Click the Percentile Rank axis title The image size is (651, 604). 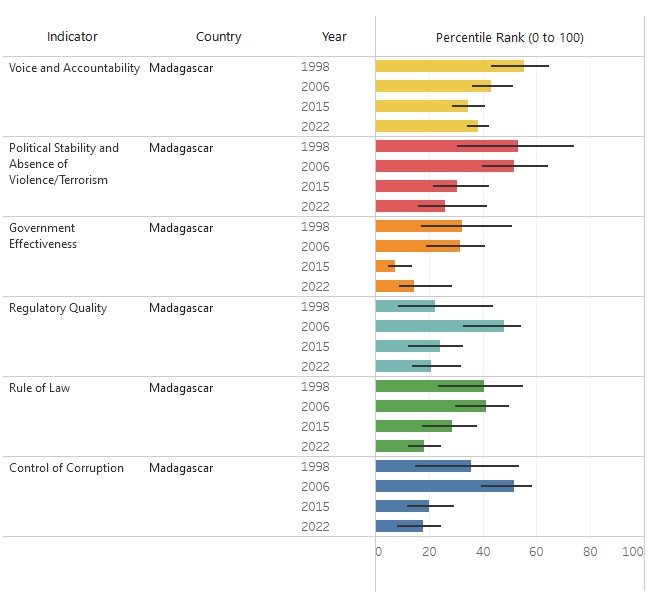(x=509, y=38)
